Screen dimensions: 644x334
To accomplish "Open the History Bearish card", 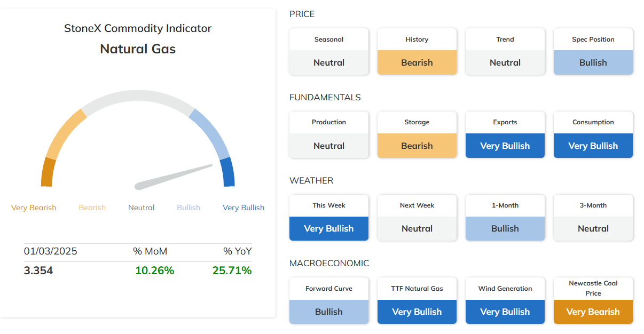I will pyautogui.click(x=417, y=51).
